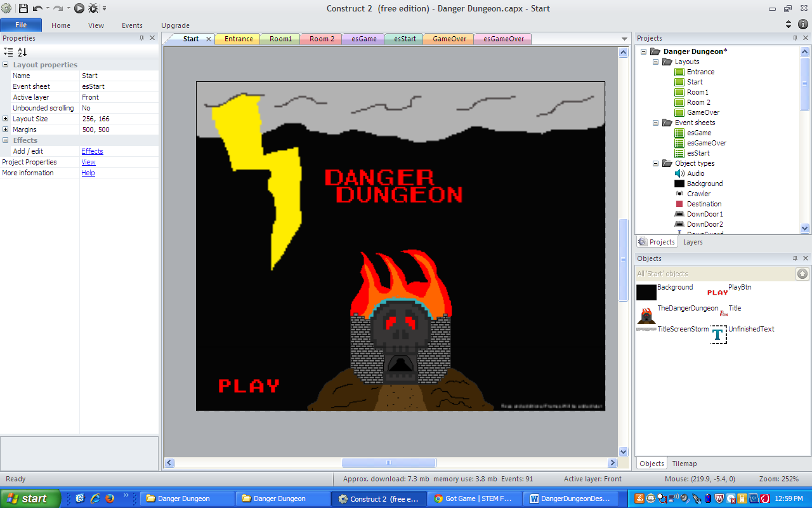Switch to the Layers panel tab
812x508 pixels.
coord(693,242)
